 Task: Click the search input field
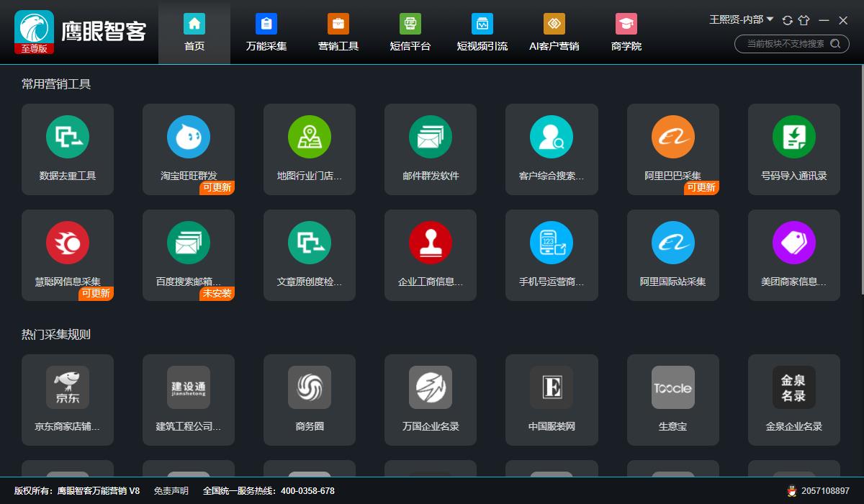click(x=785, y=43)
